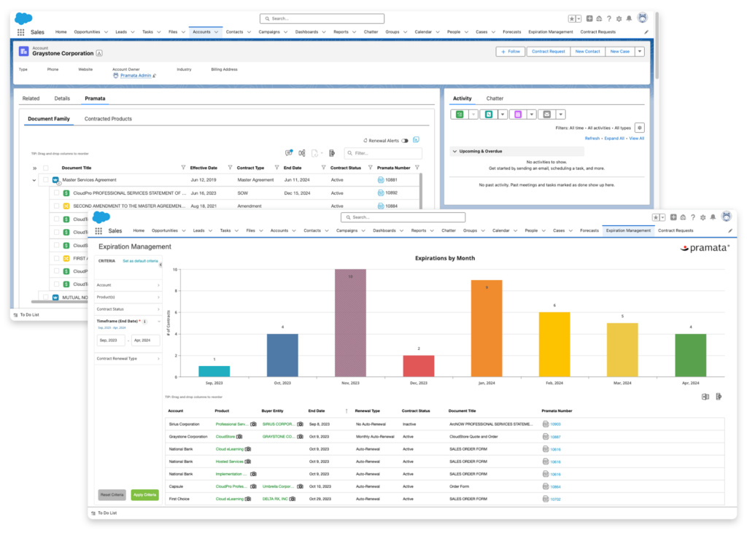Collapse the Upcoming & Overdue activity section
This screenshot has width=747, height=560.
coord(454,152)
